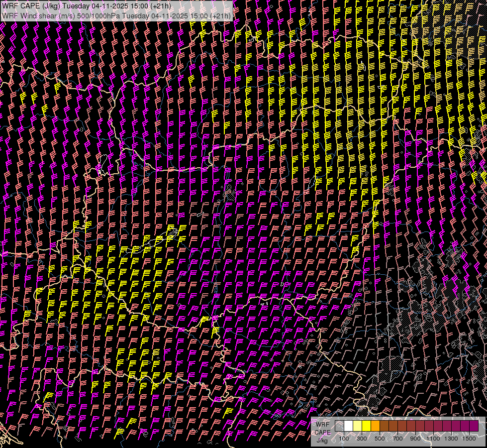487x448 pixels.
Task: Click the orange swatch in the legend
Action: pyautogui.click(x=375, y=426)
